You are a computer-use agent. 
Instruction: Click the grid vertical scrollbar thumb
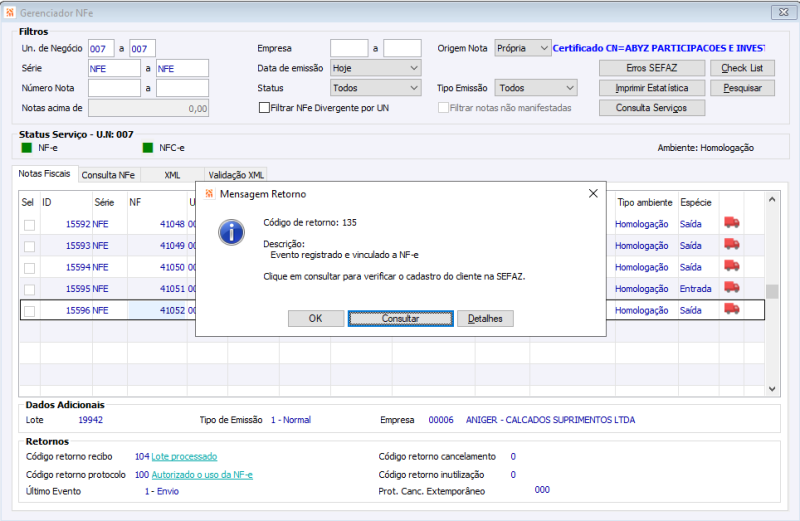pos(772,291)
